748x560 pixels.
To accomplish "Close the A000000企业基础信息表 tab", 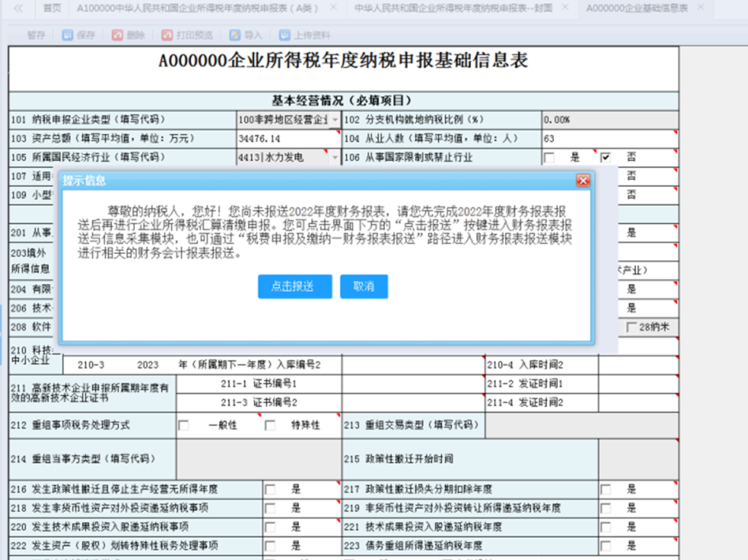I will click(x=701, y=8).
